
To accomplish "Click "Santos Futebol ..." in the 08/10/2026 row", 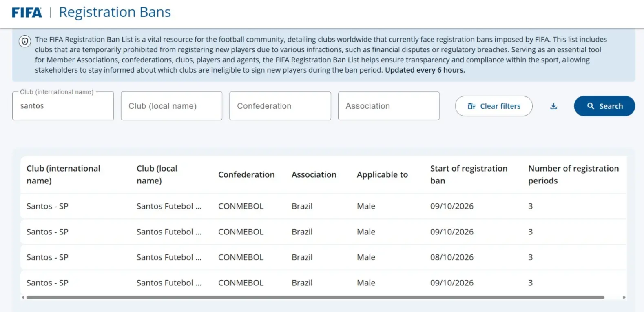I will tap(169, 257).
